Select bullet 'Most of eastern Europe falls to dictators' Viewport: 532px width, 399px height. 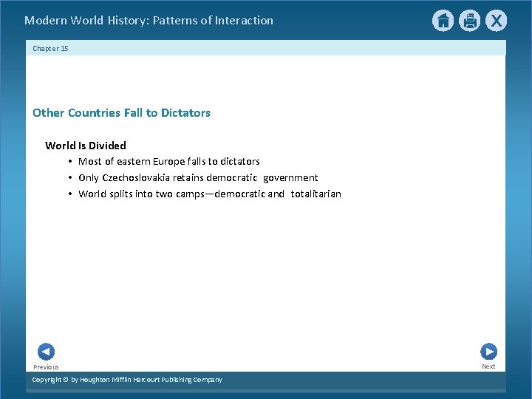[x=169, y=161]
